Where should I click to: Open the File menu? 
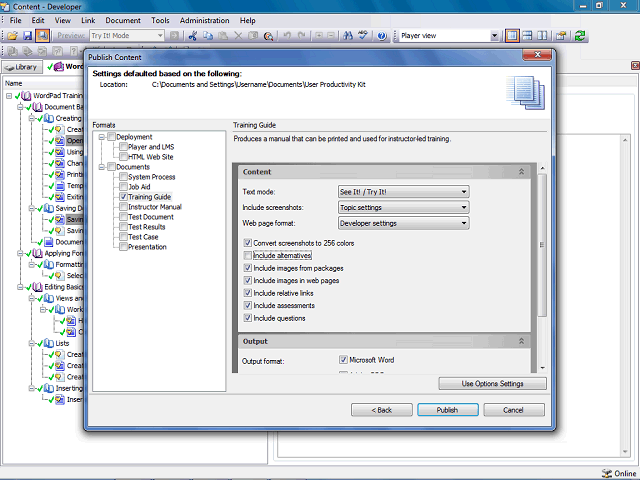pyautogui.click(x=16, y=20)
